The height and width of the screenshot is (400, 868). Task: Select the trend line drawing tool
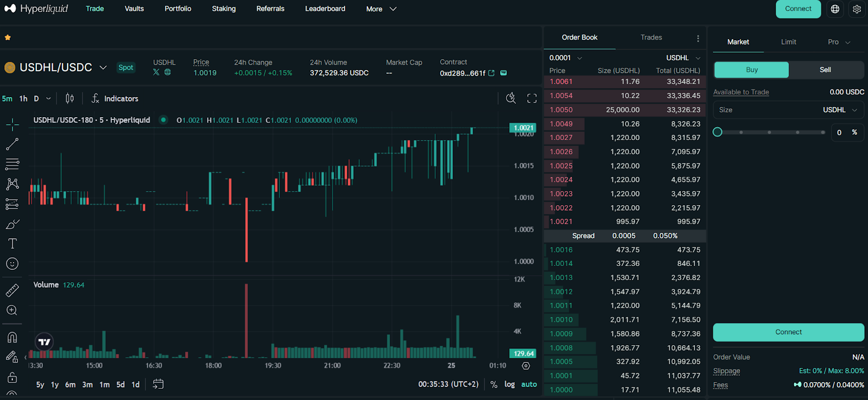pos(12,144)
